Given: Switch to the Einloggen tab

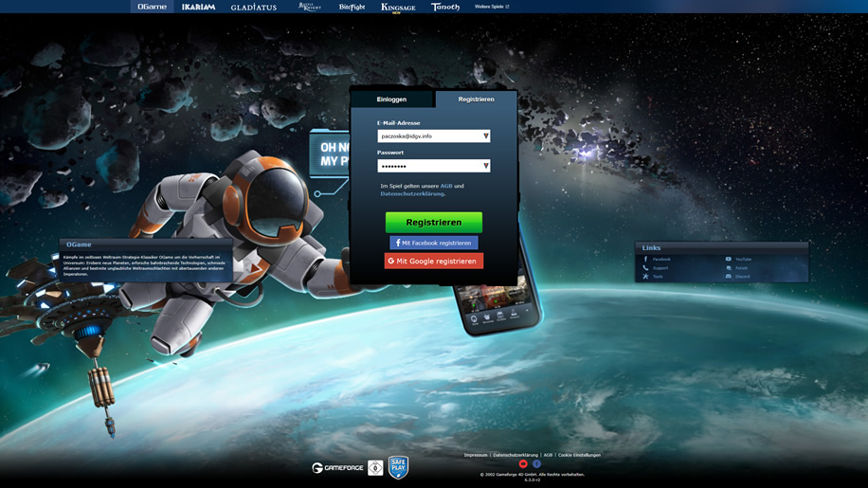Looking at the screenshot, I should (x=392, y=99).
